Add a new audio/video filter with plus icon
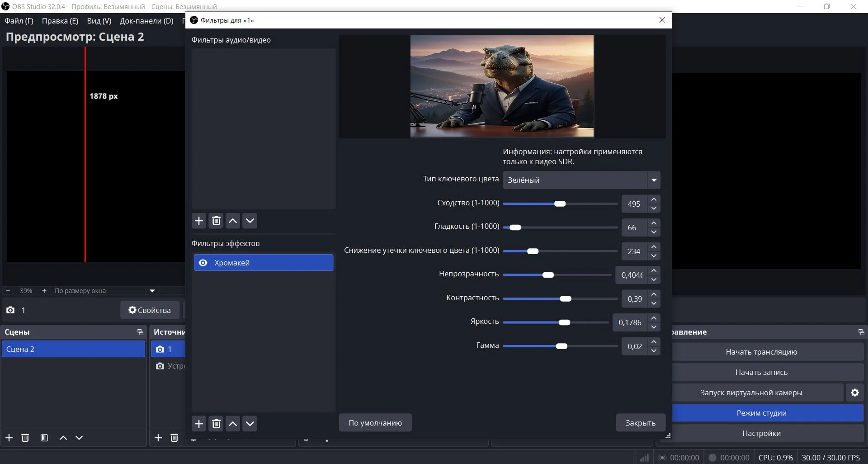Screen dimensions: 868x464 (199, 221)
